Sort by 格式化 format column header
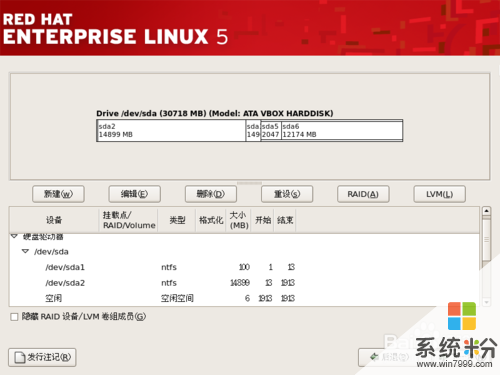The width and height of the screenshot is (500, 375). (x=211, y=220)
